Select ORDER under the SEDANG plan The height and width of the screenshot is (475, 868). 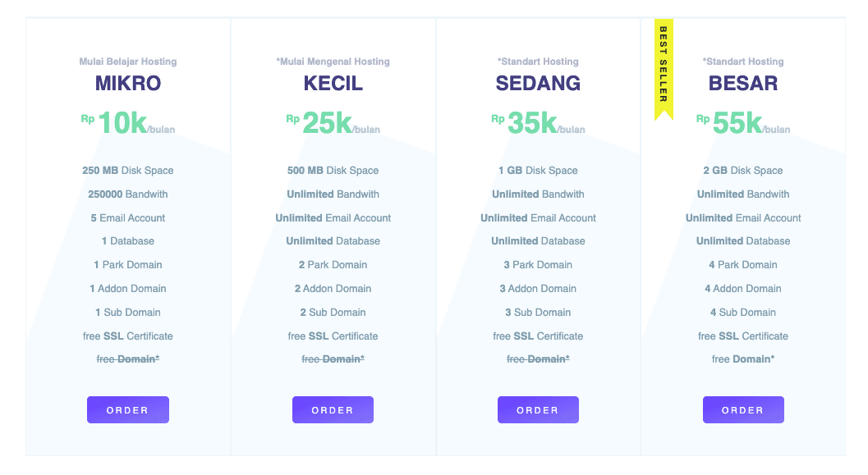(x=538, y=409)
